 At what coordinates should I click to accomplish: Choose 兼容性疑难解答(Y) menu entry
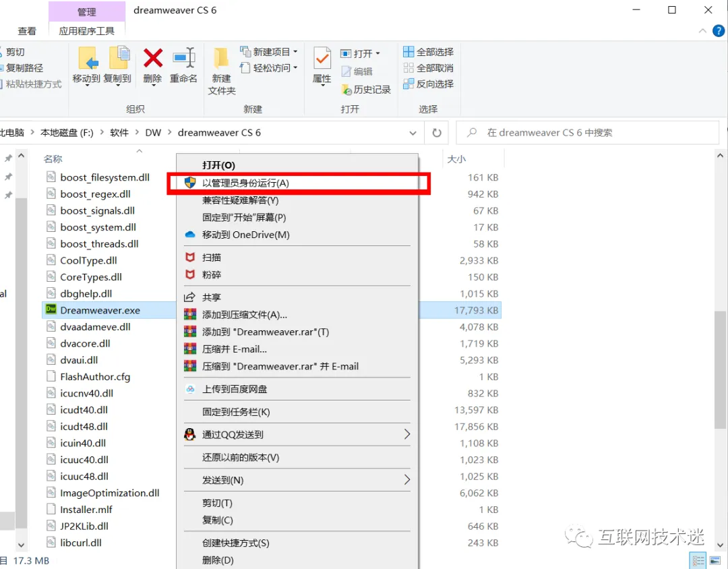pyautogui.click(x=297, y=200)
